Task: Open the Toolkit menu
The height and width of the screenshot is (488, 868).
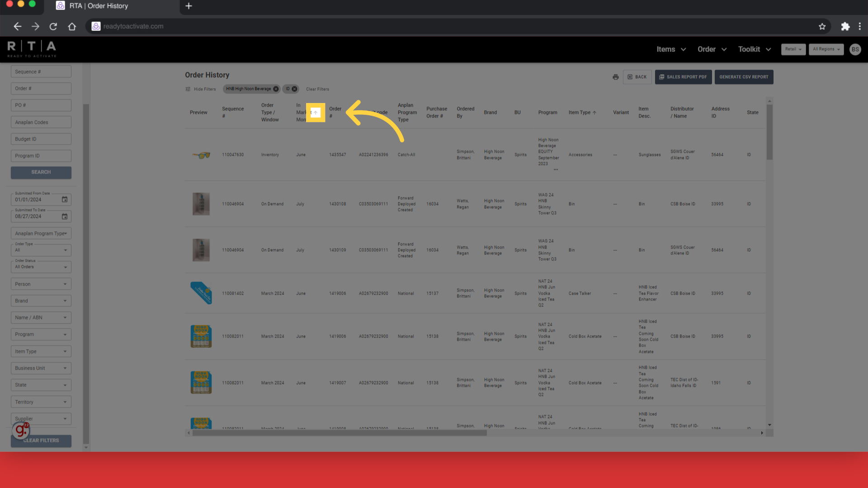Action: (754, 49)
